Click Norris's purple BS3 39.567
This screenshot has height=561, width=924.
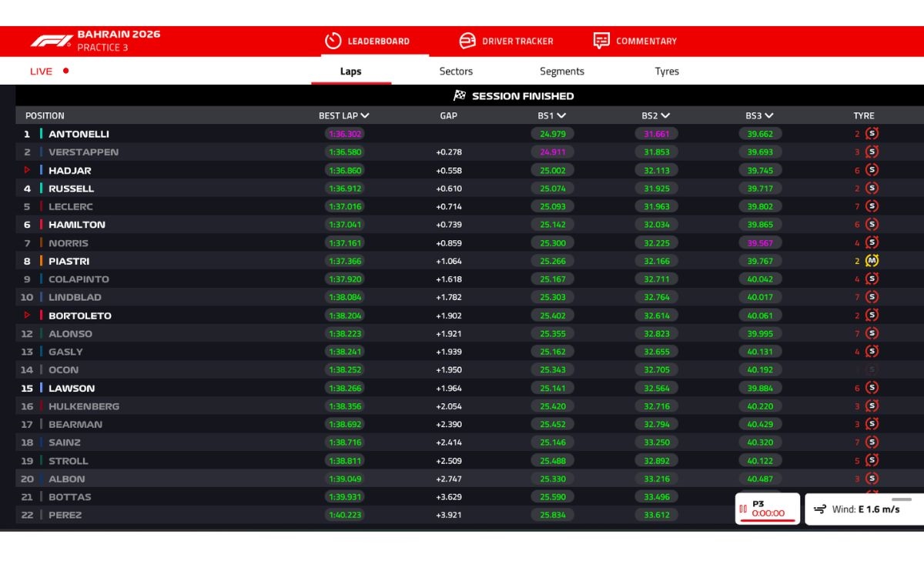pyautogui.click(x=760, y=243)
